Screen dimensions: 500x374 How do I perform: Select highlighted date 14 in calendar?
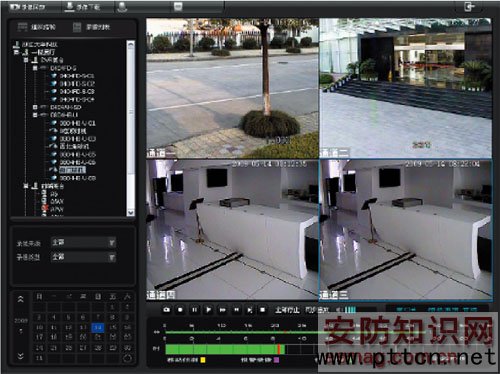[98, 328]
